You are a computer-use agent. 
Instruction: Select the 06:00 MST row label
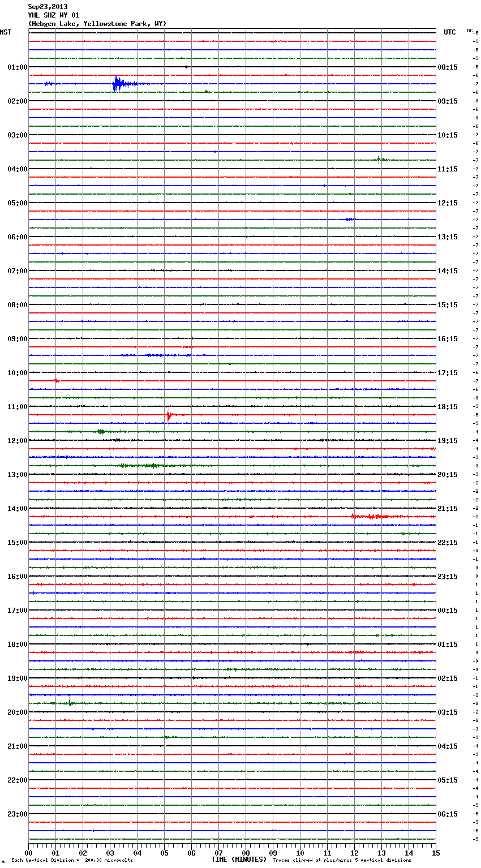click(18, 237)
